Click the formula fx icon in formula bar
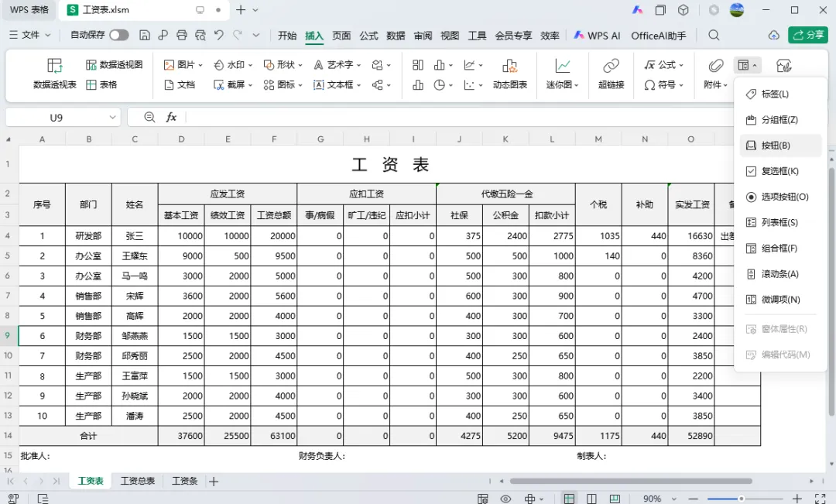Viewport: 836px width, 504px height. (x=171, y=117)
